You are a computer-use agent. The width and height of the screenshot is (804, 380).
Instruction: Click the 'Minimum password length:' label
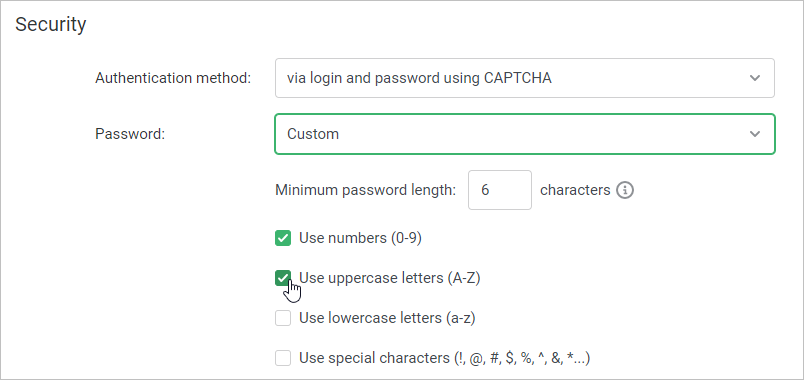point(366,190)
